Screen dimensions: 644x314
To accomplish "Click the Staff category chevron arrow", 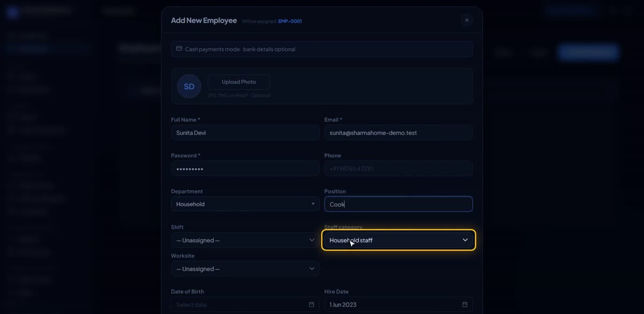I will pyautogui.click(x=465, y=240).
